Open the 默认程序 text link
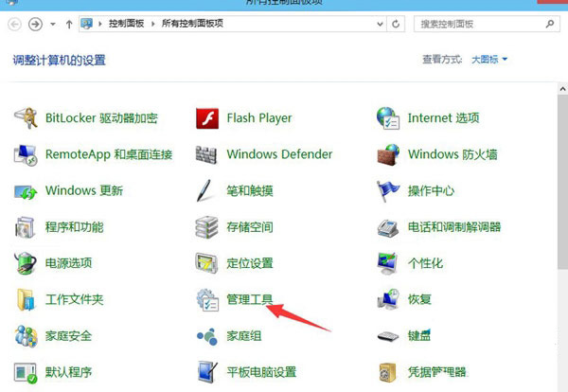 pyautogui.click(x=68, y=372)
